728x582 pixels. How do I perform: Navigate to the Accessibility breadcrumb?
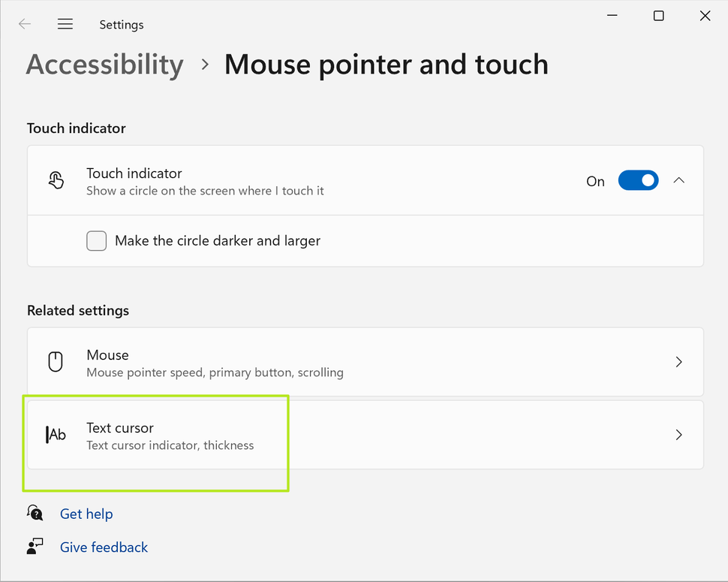point(104,65)
